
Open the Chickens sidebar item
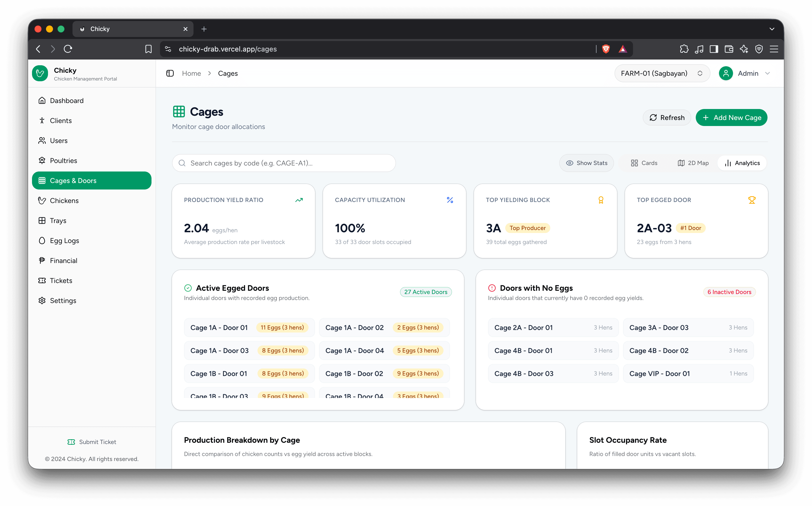pos(92,200)
